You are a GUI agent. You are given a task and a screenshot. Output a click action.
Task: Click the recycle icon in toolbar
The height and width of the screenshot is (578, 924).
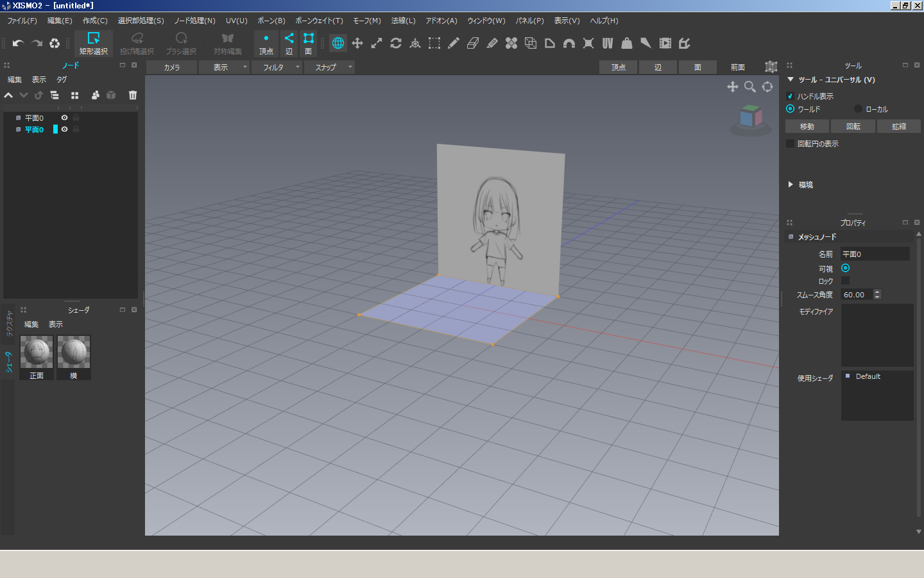point(55,43)
